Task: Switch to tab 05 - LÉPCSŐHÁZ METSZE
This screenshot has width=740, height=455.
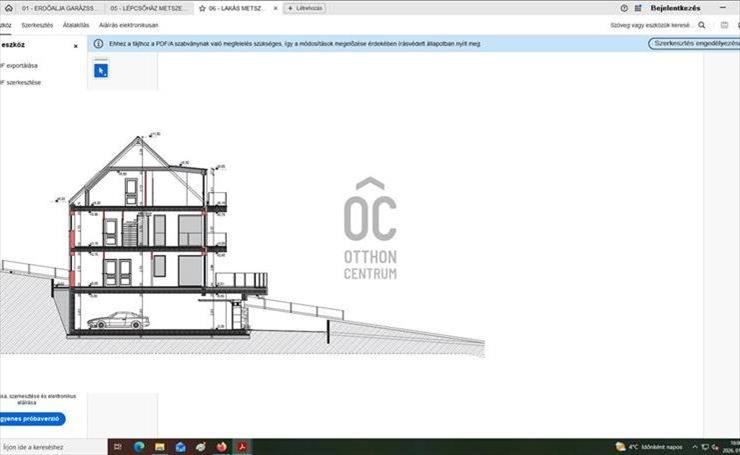Action: pos(148,8)
